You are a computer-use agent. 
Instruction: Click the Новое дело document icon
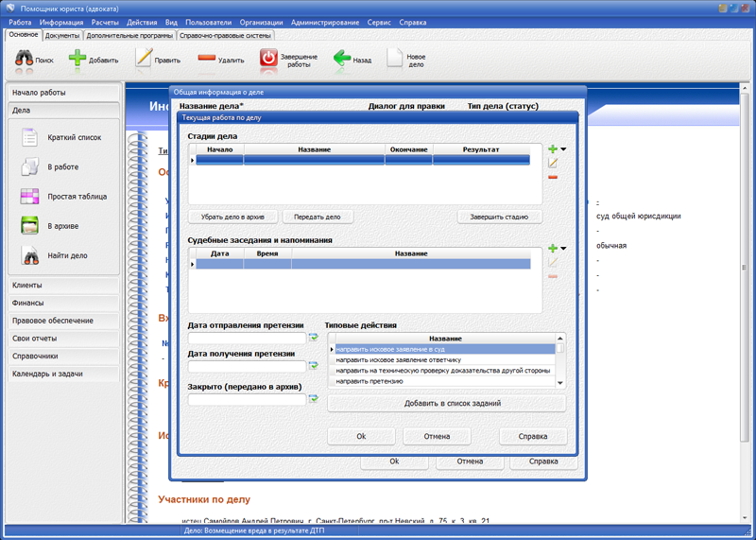pos(394,59)
